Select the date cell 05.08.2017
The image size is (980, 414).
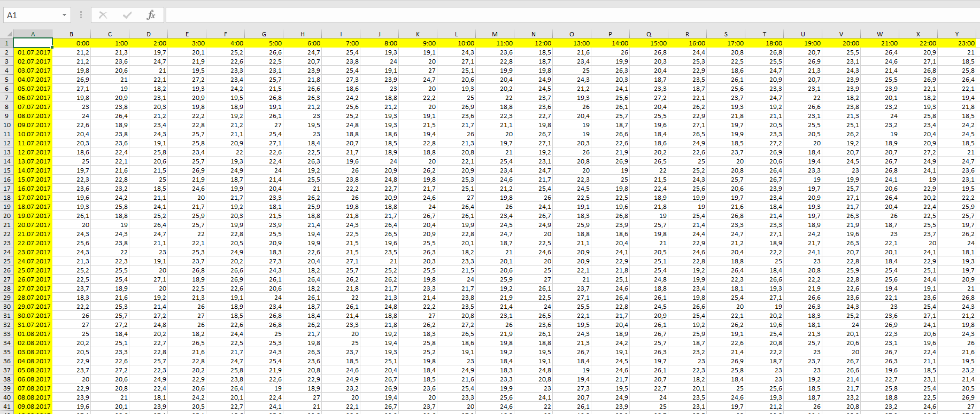(33, 370)
